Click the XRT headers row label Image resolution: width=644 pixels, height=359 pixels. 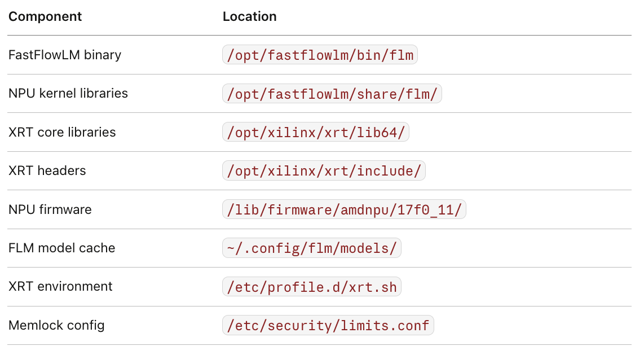pos(47,170)
